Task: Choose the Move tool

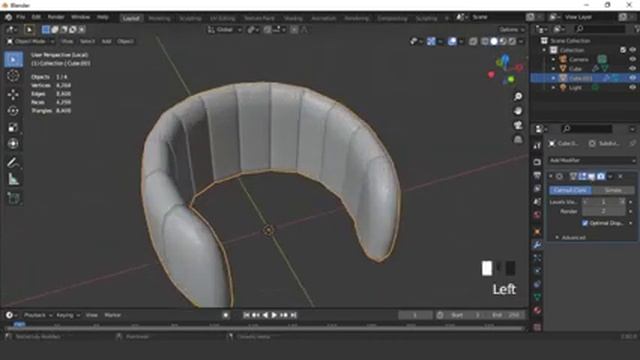Action: tap(13, 94)
